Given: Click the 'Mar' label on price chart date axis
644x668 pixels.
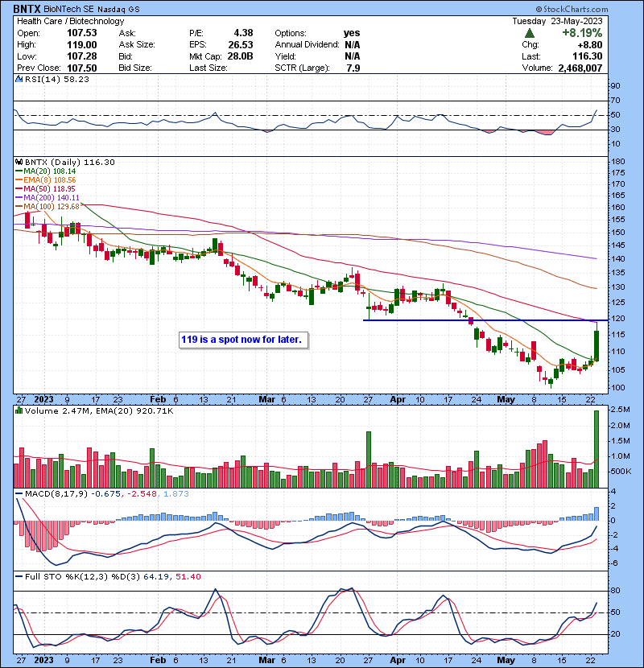Looking at the screenshot, I should click(267, 400).
